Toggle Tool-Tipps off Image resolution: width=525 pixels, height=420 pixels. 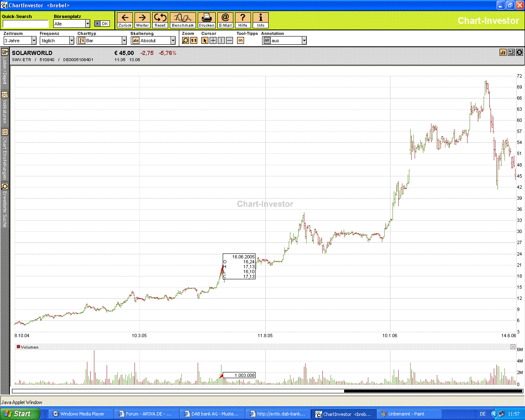point(240,40)
